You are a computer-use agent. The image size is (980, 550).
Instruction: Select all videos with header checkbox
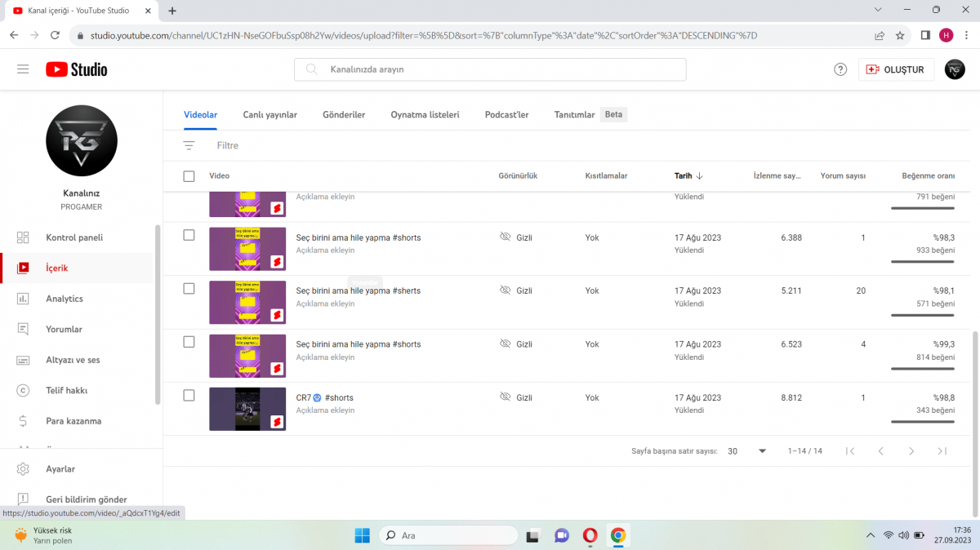[189, 175]
